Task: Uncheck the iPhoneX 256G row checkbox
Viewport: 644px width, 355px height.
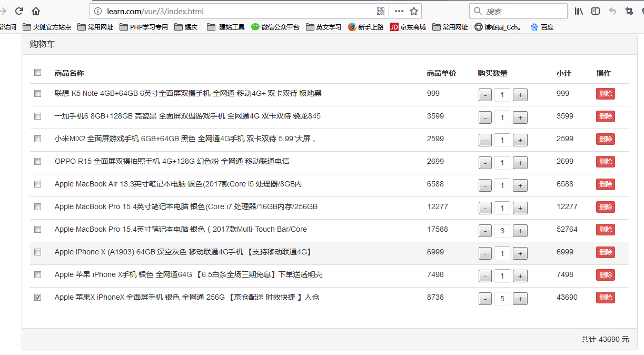Action: [x=37, y=297]
